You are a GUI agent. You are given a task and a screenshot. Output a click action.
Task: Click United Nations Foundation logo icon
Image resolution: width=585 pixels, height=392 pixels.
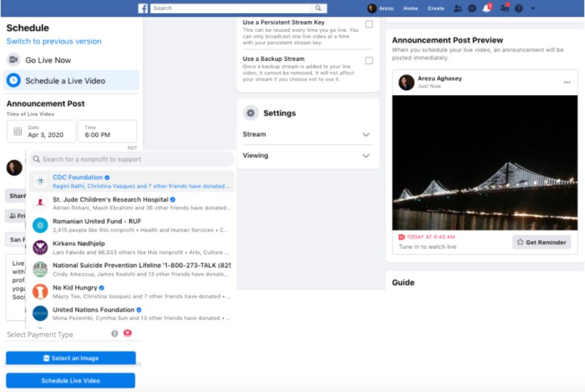pos(41,314)
